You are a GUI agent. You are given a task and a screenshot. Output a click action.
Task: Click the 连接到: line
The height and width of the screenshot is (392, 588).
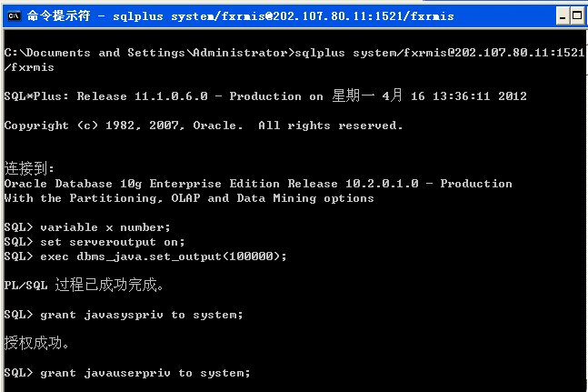coord(29,168)
